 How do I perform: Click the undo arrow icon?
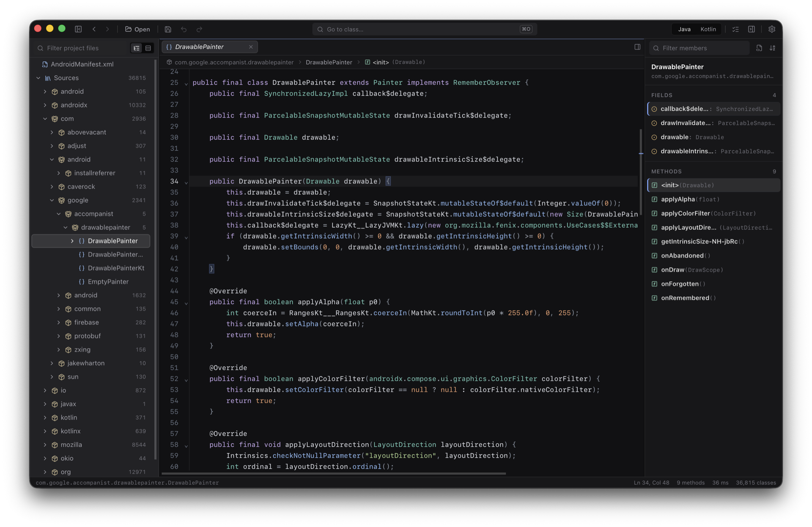184,29
